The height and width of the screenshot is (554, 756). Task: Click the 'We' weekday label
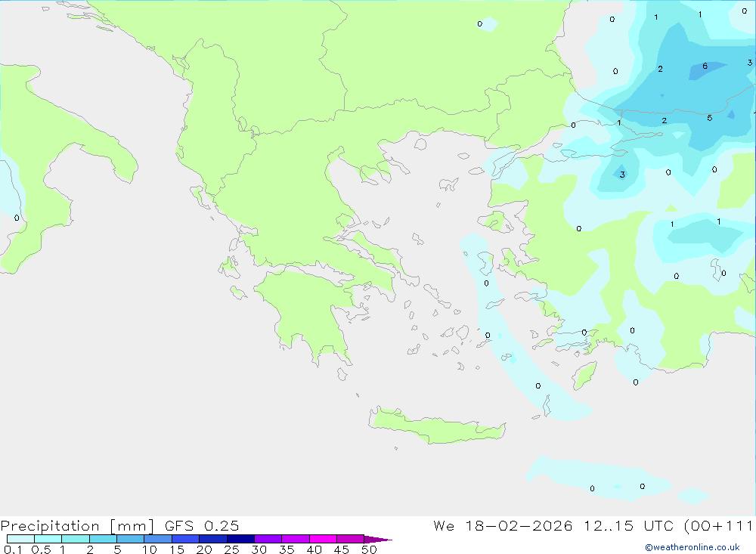[x=444, y=525]
